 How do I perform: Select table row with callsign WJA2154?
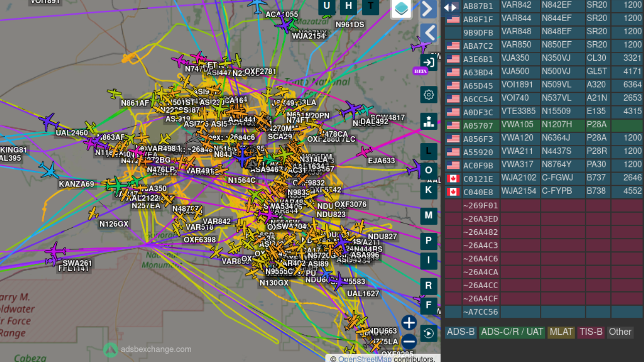[x=543, y=192]
